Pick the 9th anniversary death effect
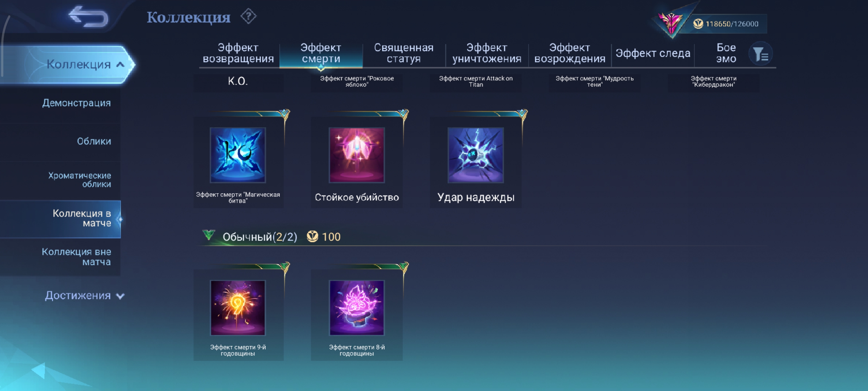 238,308
